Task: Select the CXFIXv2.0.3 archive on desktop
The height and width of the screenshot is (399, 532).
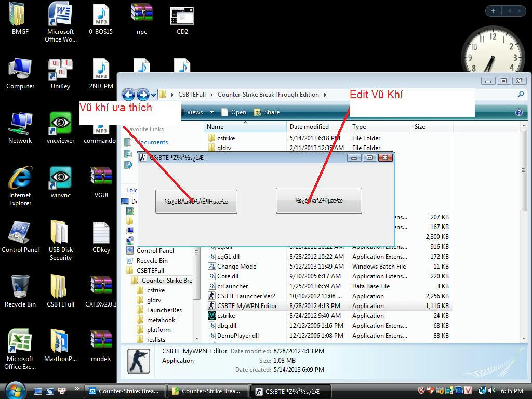Action: point(101,291)
